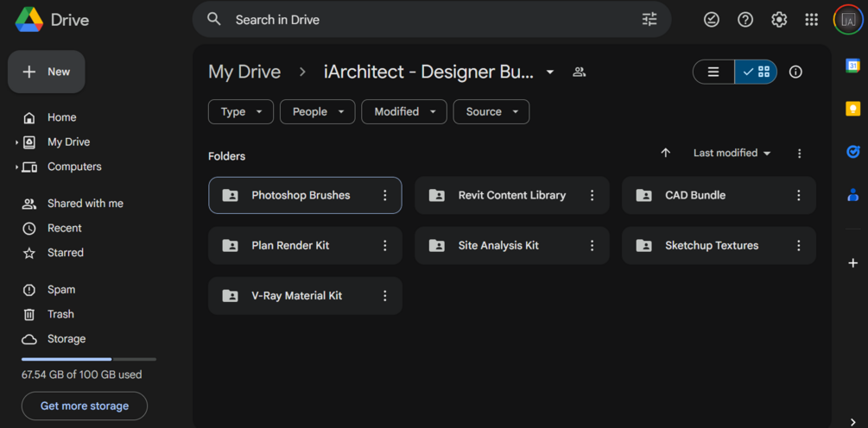Open the People filter dropdown
Image resolution: width=868 pixels, height=428 pixels.
[317, 111]
